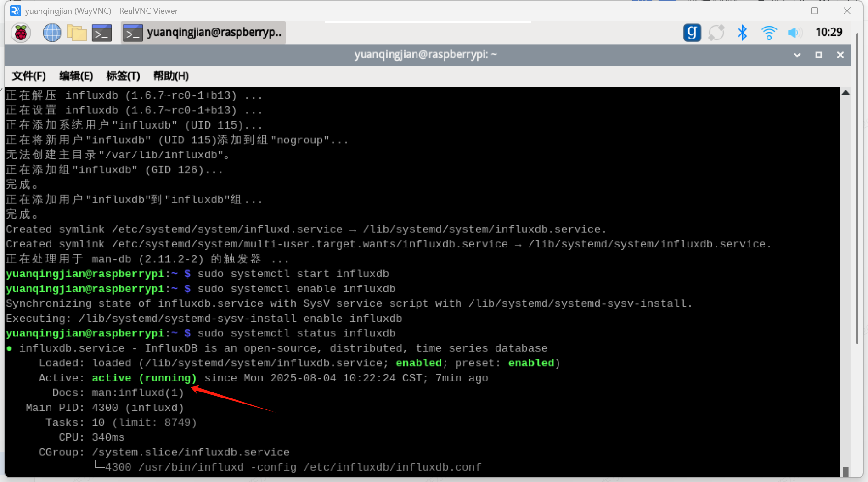Image resolution: width=868 pixels, height=482 pixels.
Task: Click the 'active (running)' status text
Action: pos(144,378)
